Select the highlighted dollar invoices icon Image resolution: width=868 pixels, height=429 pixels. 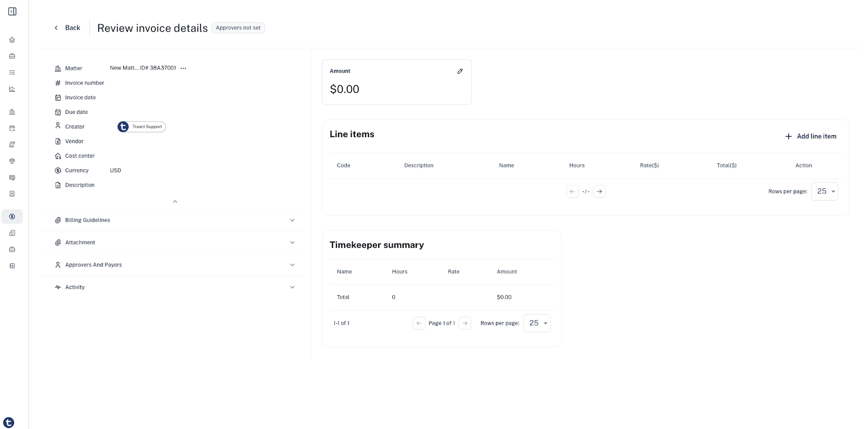12,216
